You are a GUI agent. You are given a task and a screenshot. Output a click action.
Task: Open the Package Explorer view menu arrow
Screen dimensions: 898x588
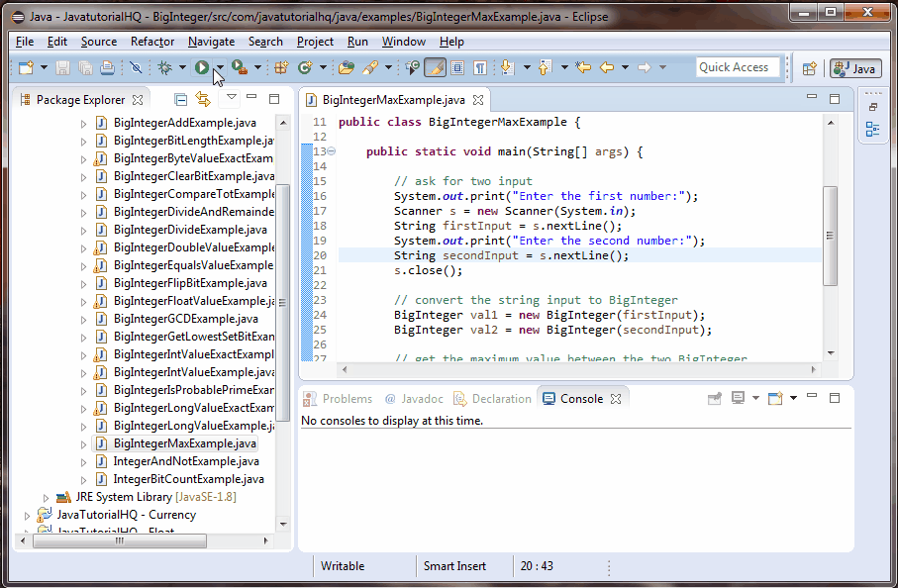tap(232, 98)
